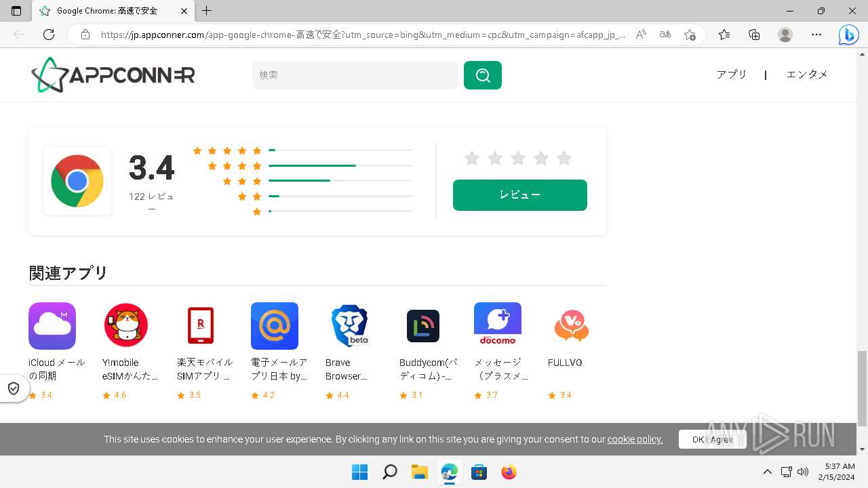868x488 pixels.
Task: Open the Y!mobile eSIMかんた… link
Action: coord(130,369)
